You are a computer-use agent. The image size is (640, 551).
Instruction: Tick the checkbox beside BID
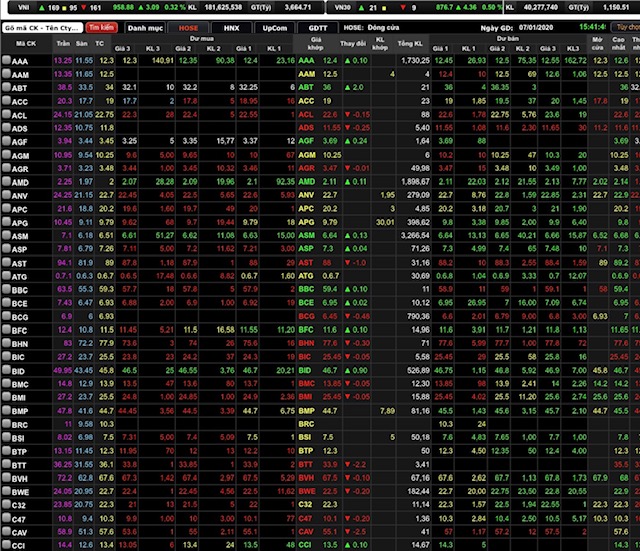[x=6, y=370]
